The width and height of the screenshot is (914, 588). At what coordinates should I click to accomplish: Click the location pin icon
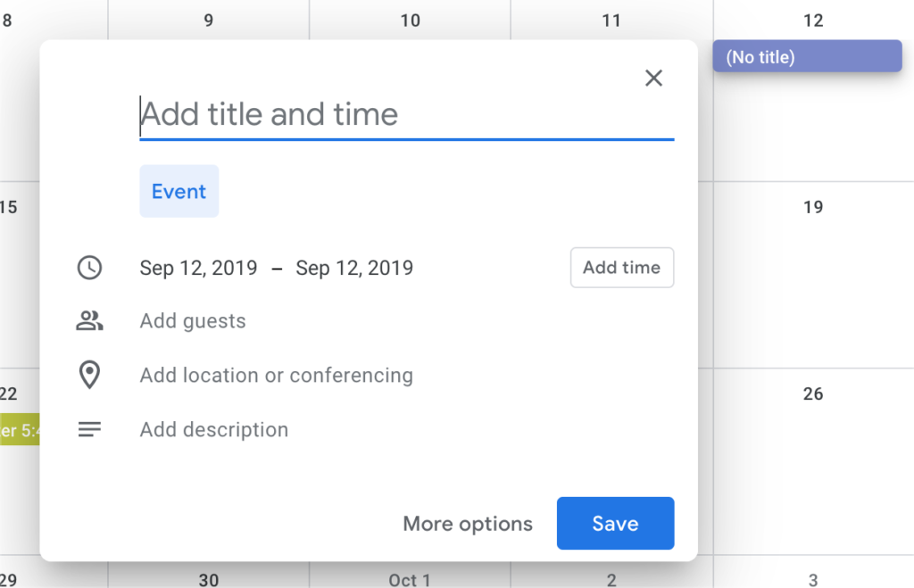[89, 376]
